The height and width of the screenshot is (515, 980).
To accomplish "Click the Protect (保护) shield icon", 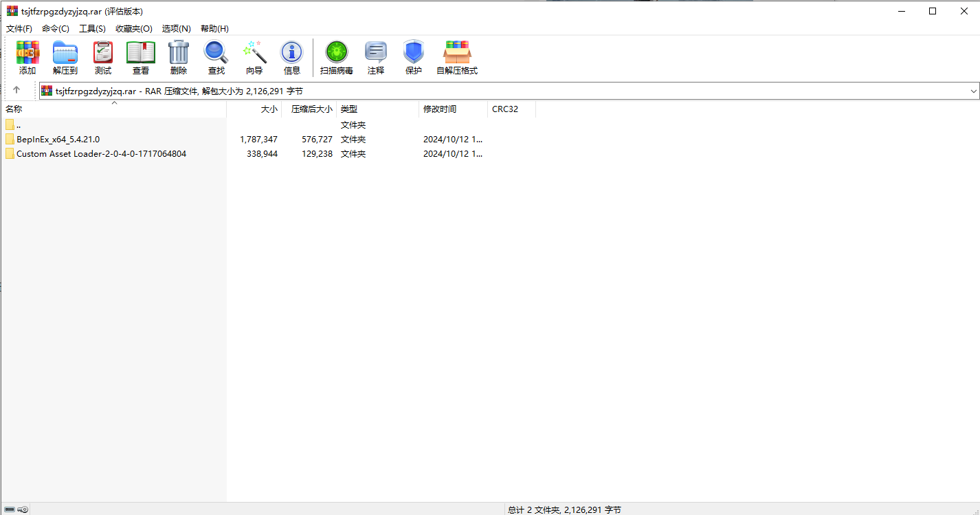I will [x=414, y=52].
